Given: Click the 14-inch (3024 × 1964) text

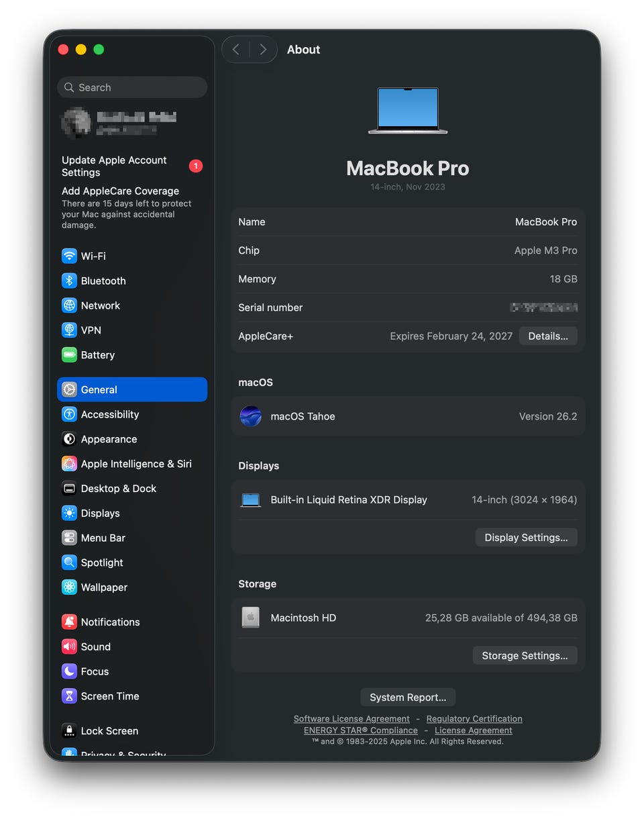Looking at the screenshot, I should (x=525, y=499).
